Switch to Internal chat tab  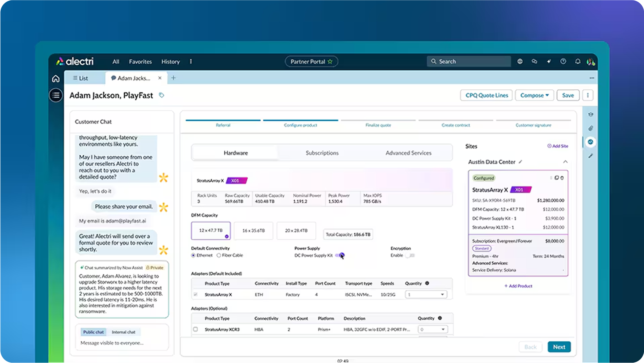123,332
